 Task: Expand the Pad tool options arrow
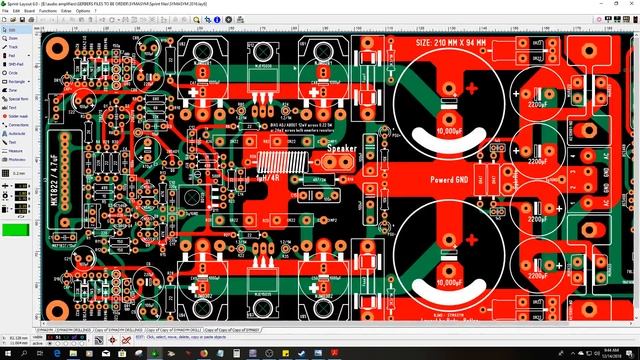click(29, 56)
